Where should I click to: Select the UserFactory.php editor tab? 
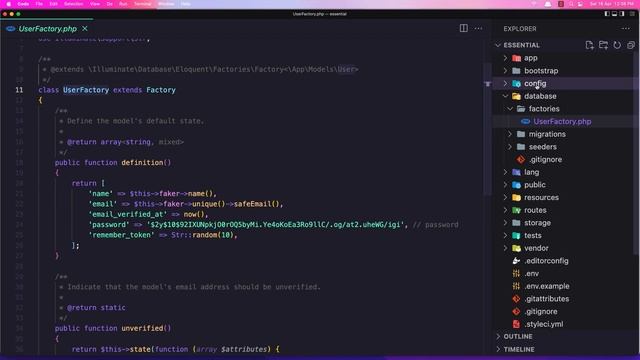47,29
